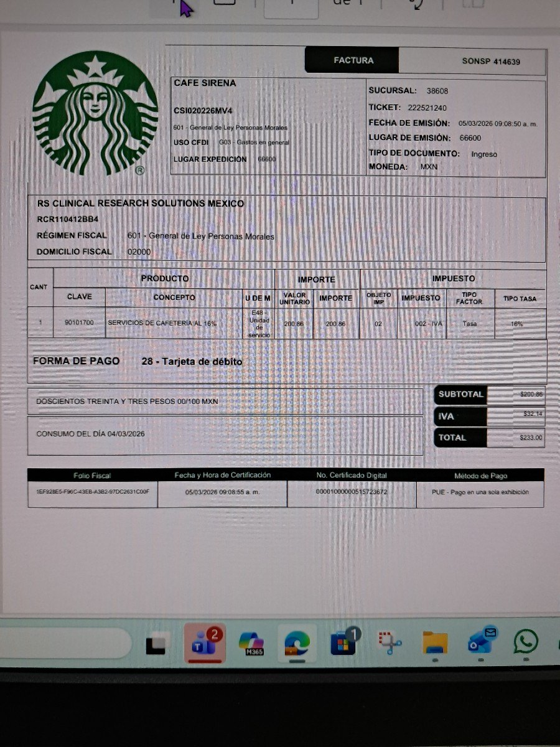This screenshot has width=560, height=747.
Task: Open Microsoft Store in the taskbar
Action: [343, 644]
